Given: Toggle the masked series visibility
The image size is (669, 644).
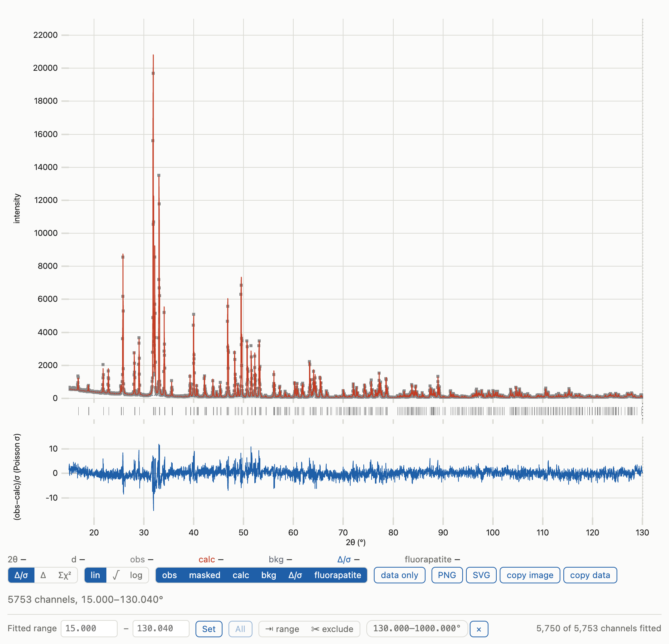Looking at the screenshot, I should pos(205,575).
